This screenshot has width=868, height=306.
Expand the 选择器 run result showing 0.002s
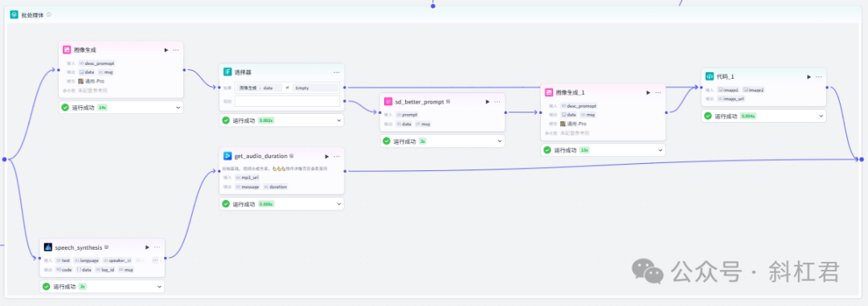[x=339, y=120]
